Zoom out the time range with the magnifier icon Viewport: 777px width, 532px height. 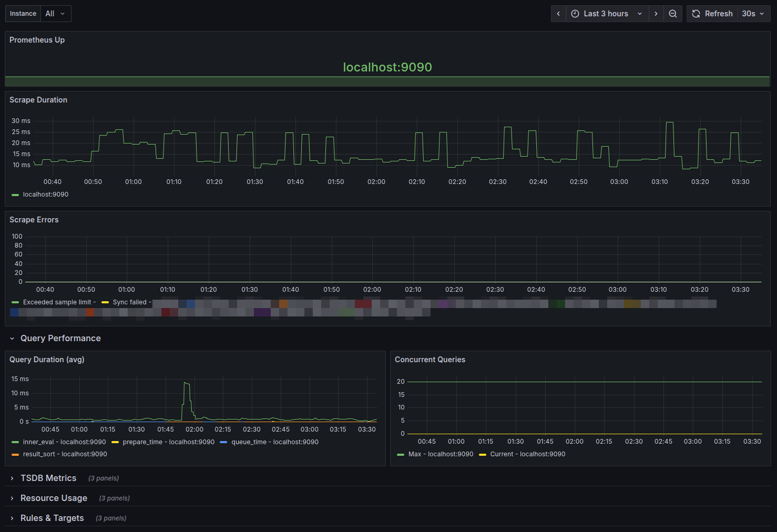pos(673,13)
